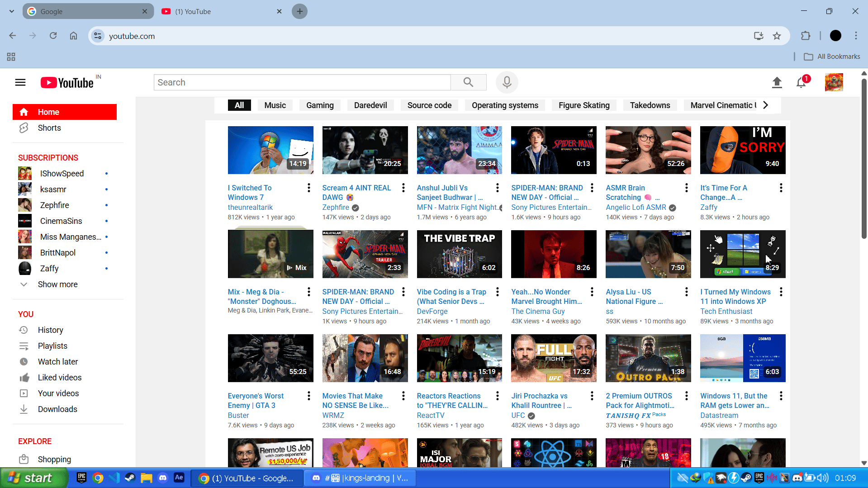Toggle the Daredevil filter chip

click(370, 105)
